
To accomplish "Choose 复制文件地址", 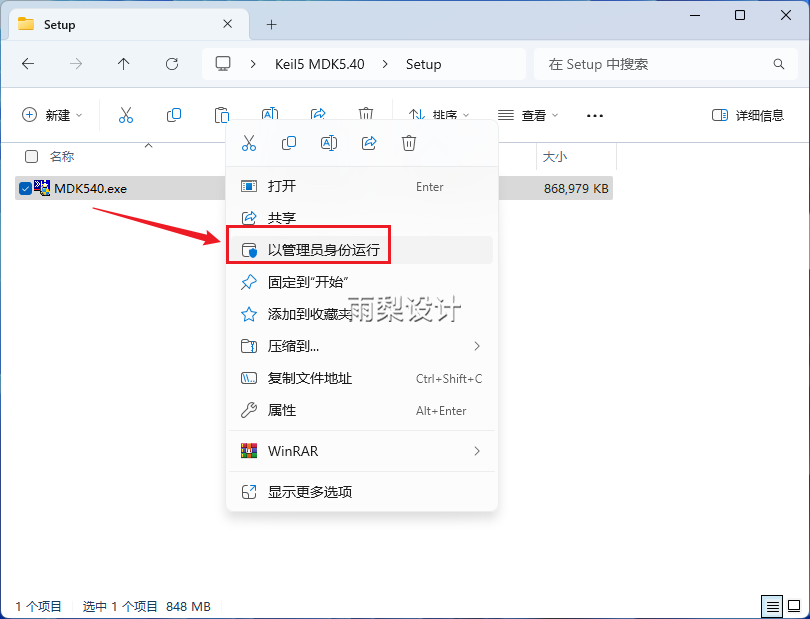I will click(x=362, y=378).
